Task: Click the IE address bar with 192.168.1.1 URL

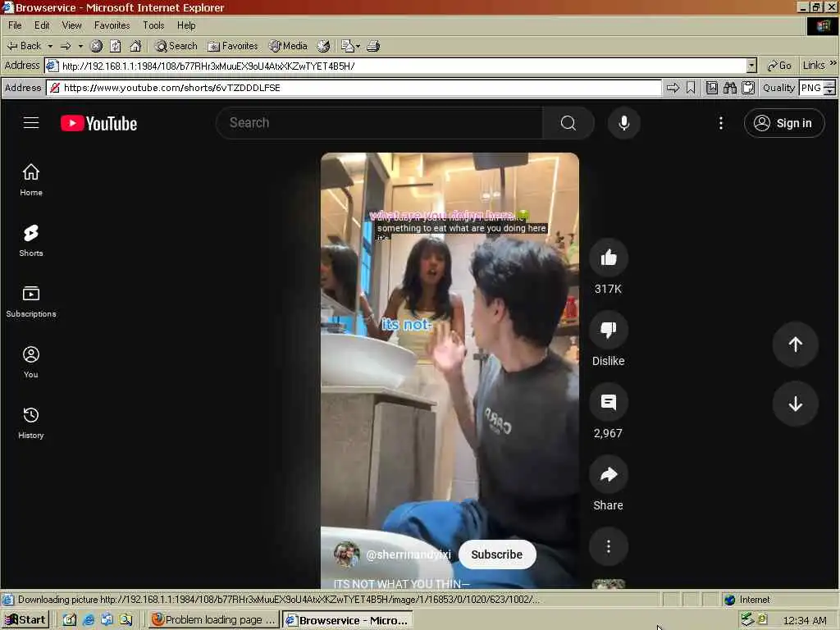Action: point(396,66)
